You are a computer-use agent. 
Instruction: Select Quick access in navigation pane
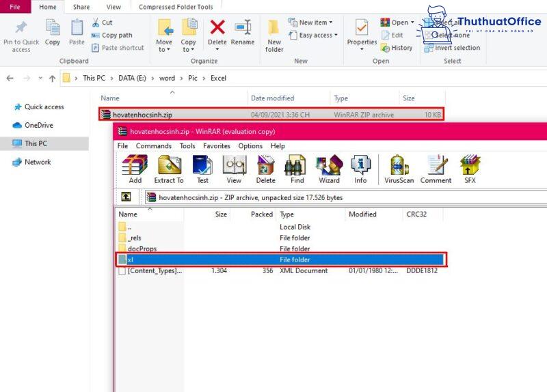coord(44,107)
